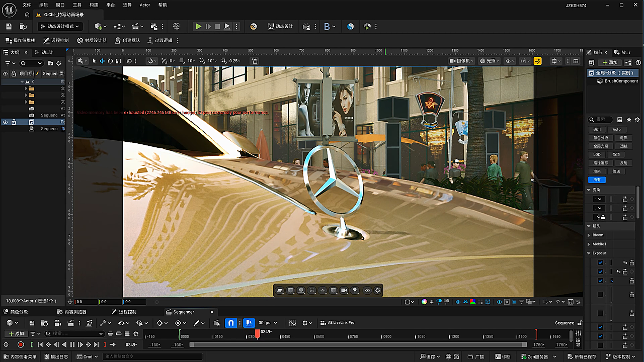The height and width of the screenshot is (362, 644).
Task: Switch to the Sequencer tab
Action: 183,312
